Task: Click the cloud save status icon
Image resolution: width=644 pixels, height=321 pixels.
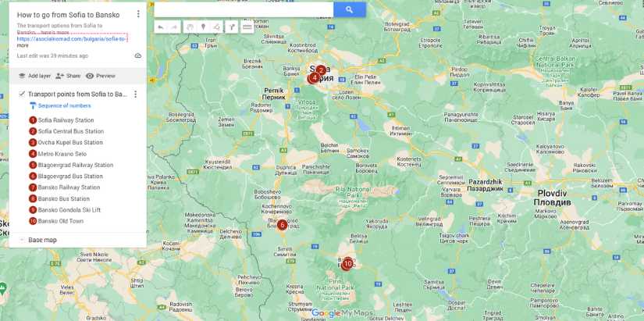Action: click(138, 55)
